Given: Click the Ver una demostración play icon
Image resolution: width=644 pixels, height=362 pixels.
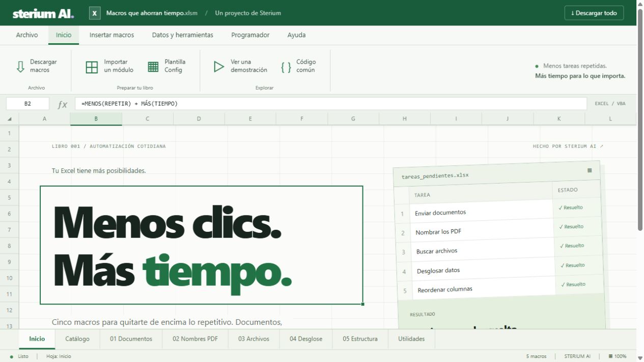Looking at the screenshot, I should 219,67.
